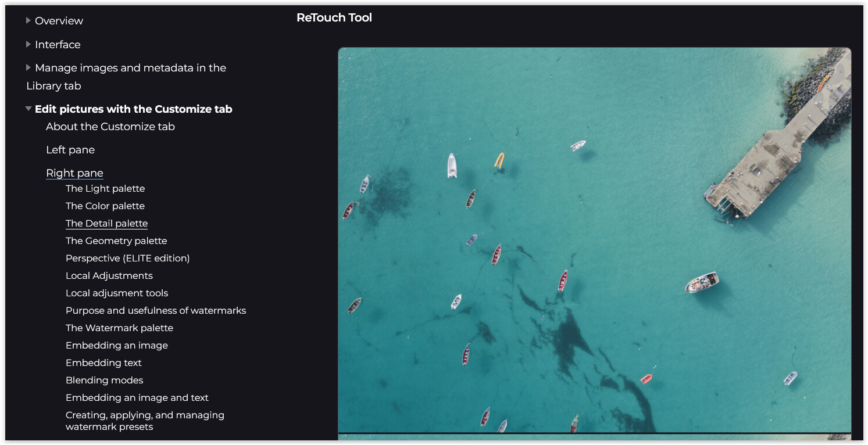Navigate to Local Adjustments

coord(109,276)
